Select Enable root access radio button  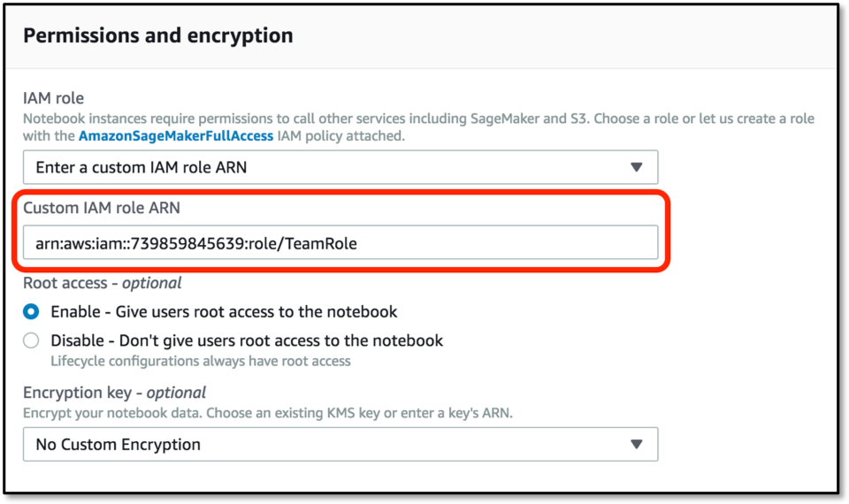tap(31, 312)
